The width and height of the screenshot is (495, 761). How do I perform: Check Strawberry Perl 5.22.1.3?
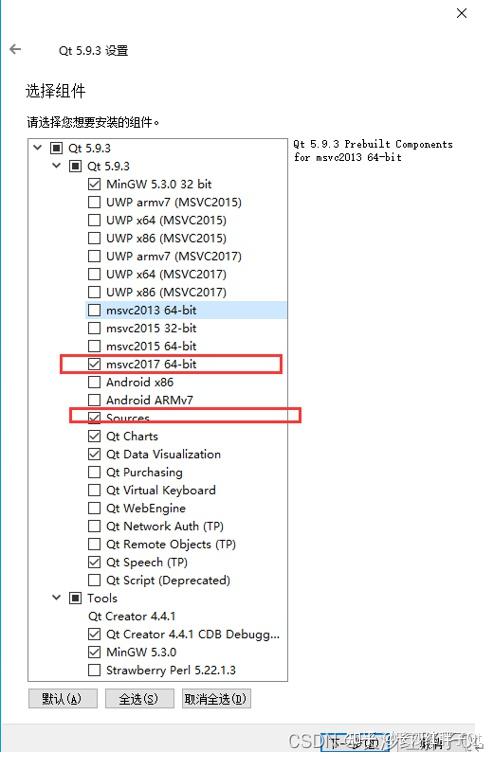click(94, 670)
